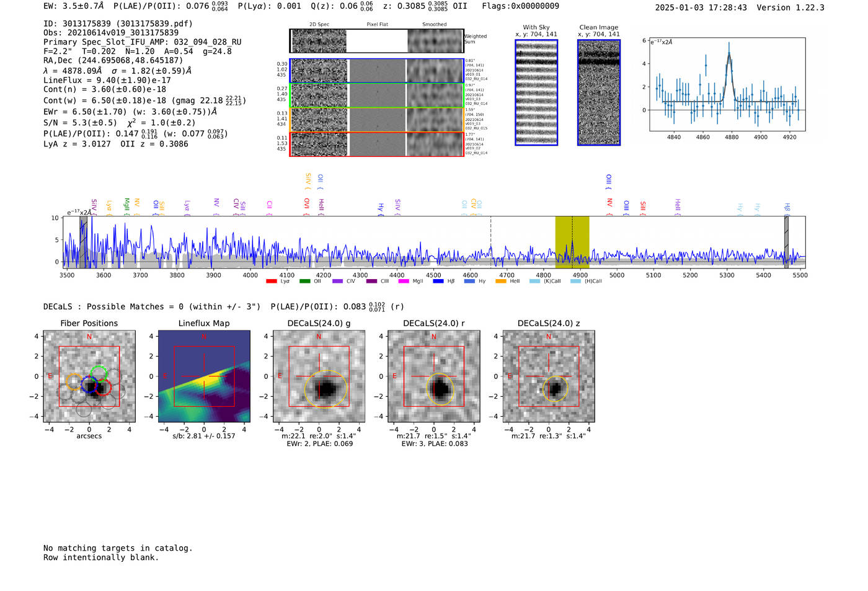Click the (K)CaII legend swatch
This screenshot has height=591, width=868.
click(534, 282)
